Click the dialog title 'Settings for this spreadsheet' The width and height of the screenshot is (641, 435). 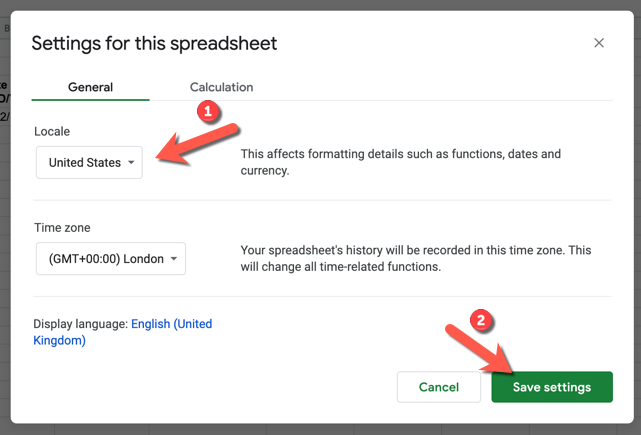pyautogui.click(x=154, y=43)
